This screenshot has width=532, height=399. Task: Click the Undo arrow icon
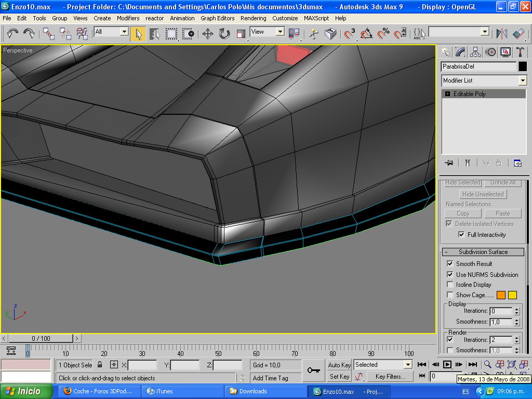coord(12,34)
